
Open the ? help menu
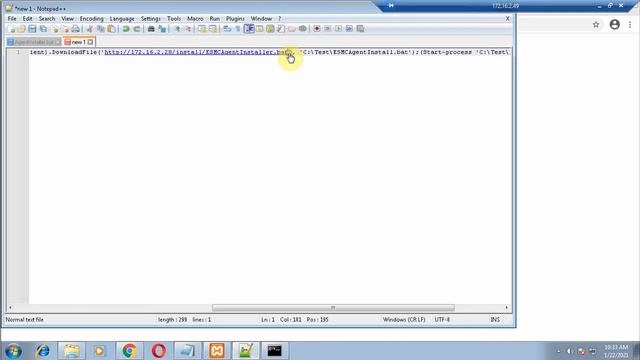(x=280, y=19)
